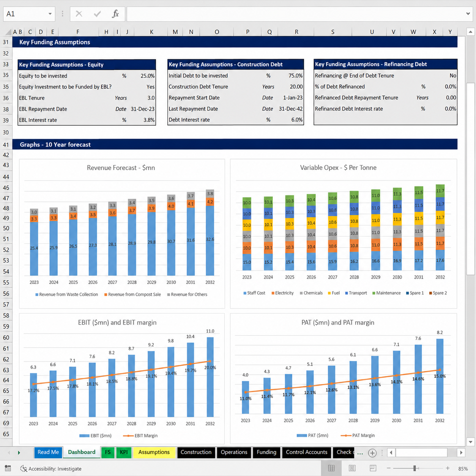Click zoom in plus button
The image size is (476, 476).
(x=448, y=468)
